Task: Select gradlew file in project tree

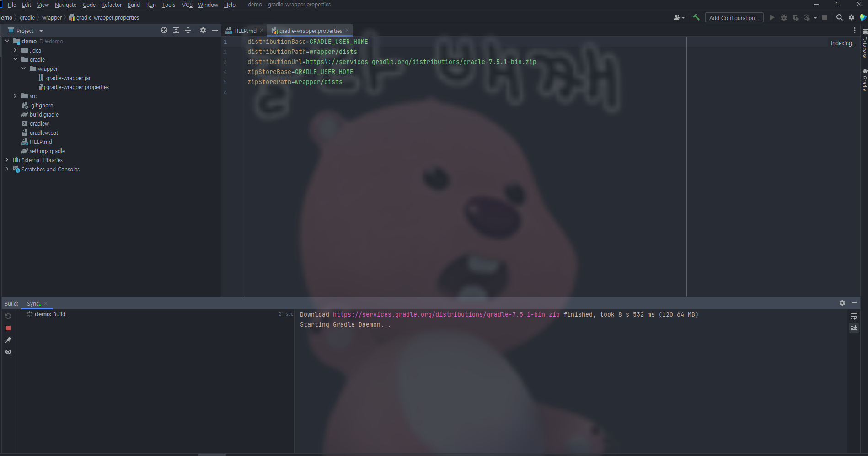Action: [x=39, y=123]
